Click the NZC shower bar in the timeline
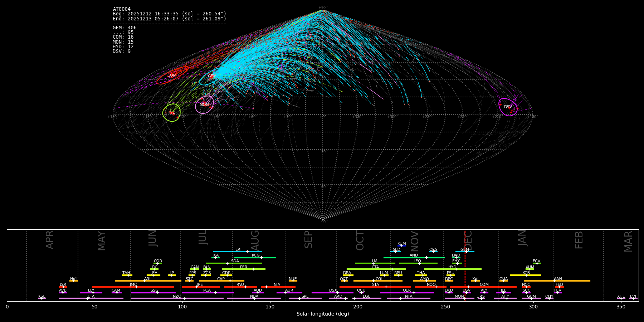644x322 pixels. coord(177,298)
